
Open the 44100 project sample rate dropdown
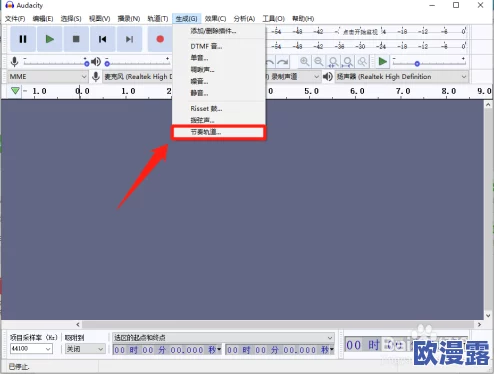click(31, 349)
